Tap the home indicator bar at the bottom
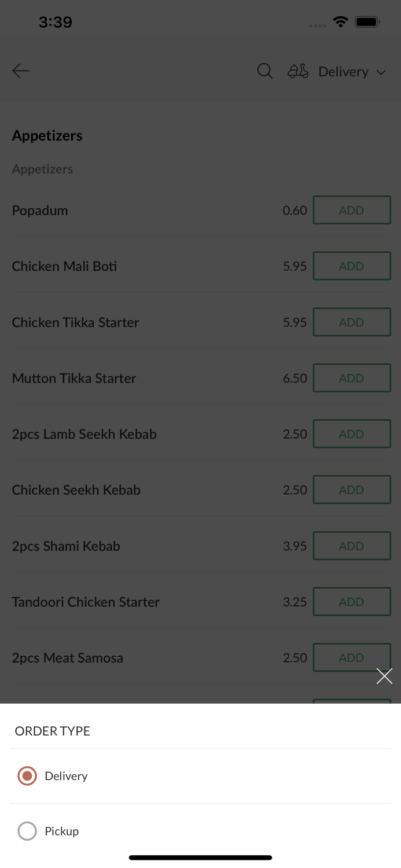The image size is (401, 868). [200, 858]
